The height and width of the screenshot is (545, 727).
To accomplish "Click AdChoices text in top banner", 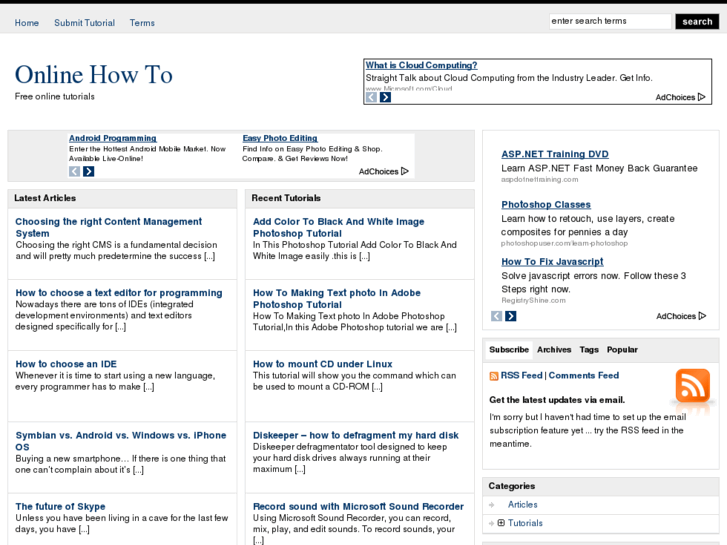I will coord(675,97).
